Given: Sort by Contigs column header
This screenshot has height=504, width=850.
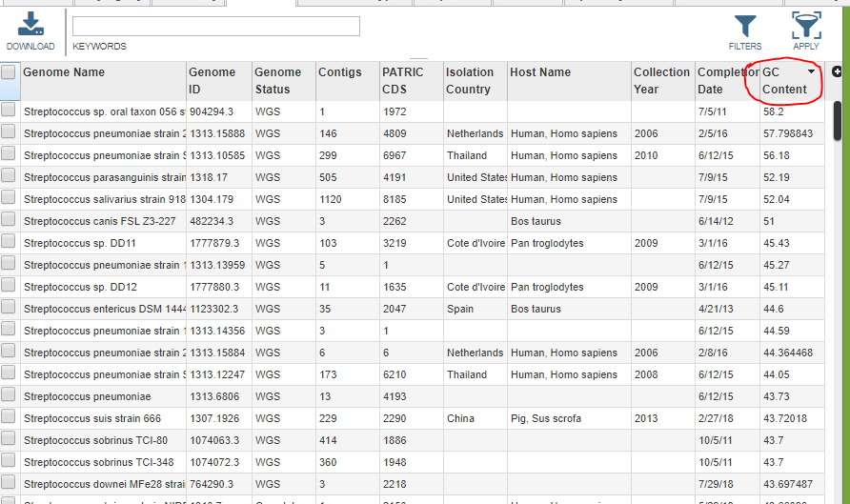Looking at the screenshot, I should (340, 72).
